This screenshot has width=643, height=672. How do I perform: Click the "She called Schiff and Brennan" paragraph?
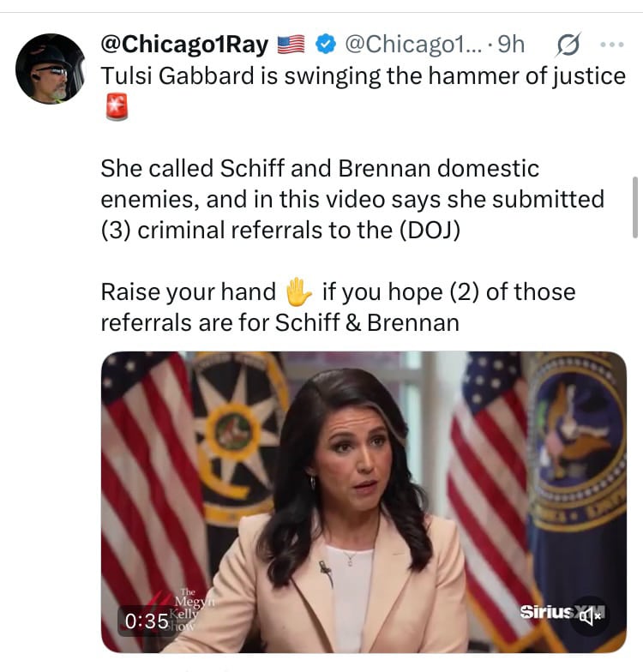[319, 169]
